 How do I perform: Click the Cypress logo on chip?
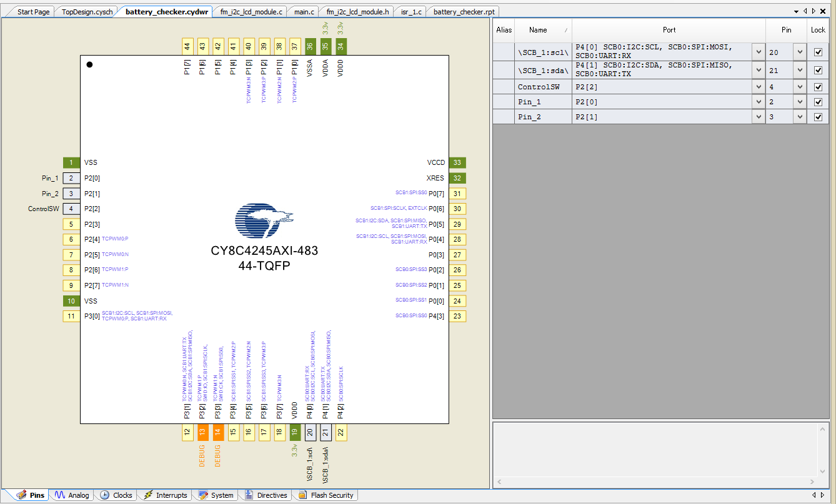(x=264, y=221)
